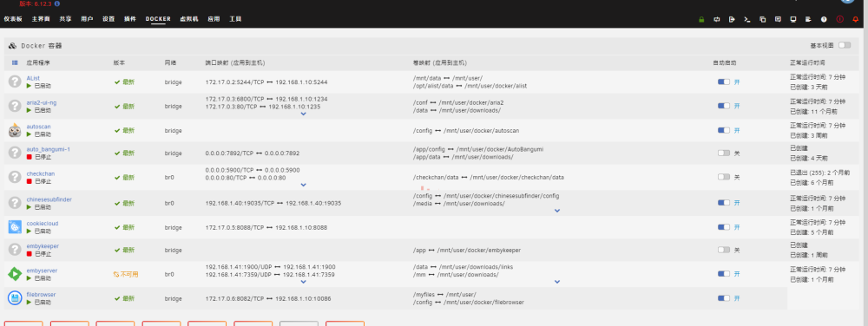Viewport: 868px width, 326px height.
Task: Expand checkchan port mappings chevron
Action: [303, 185]
